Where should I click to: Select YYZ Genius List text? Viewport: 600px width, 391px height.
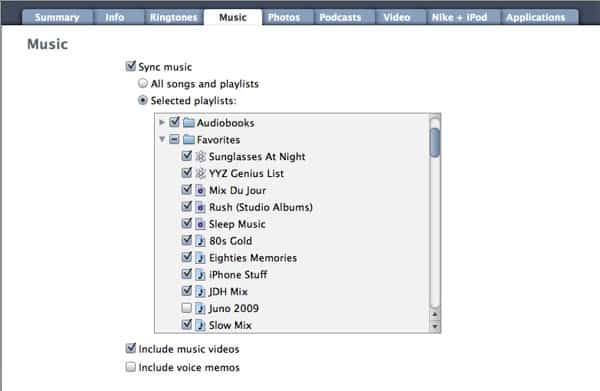pyautogui.click(x=246, y=173)
